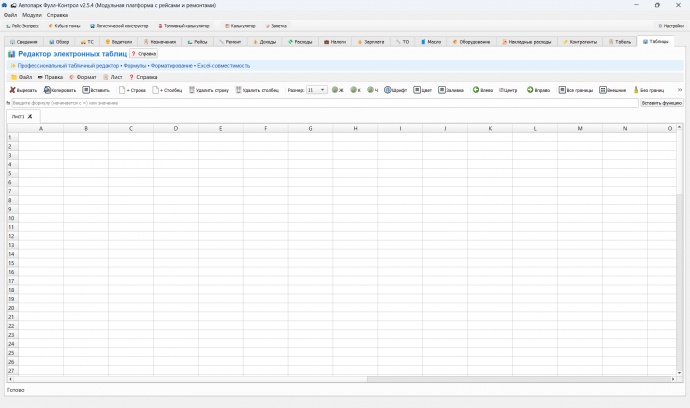The height and width of the screenshot is (408, 690).
Task: Switch to the Накладные расходы tab
Action: tap(527, 42)
